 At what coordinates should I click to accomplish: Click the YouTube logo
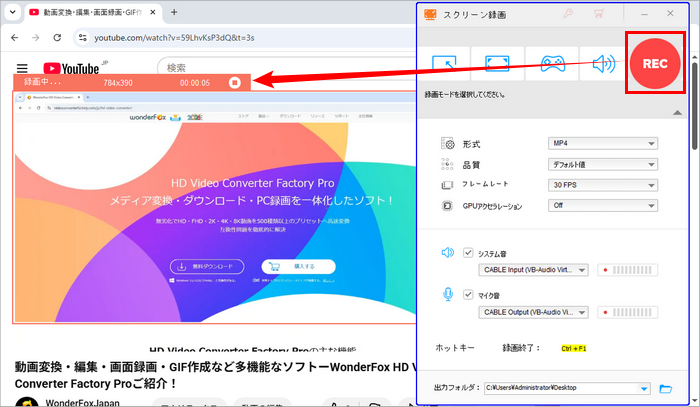(x=71, y=68)
